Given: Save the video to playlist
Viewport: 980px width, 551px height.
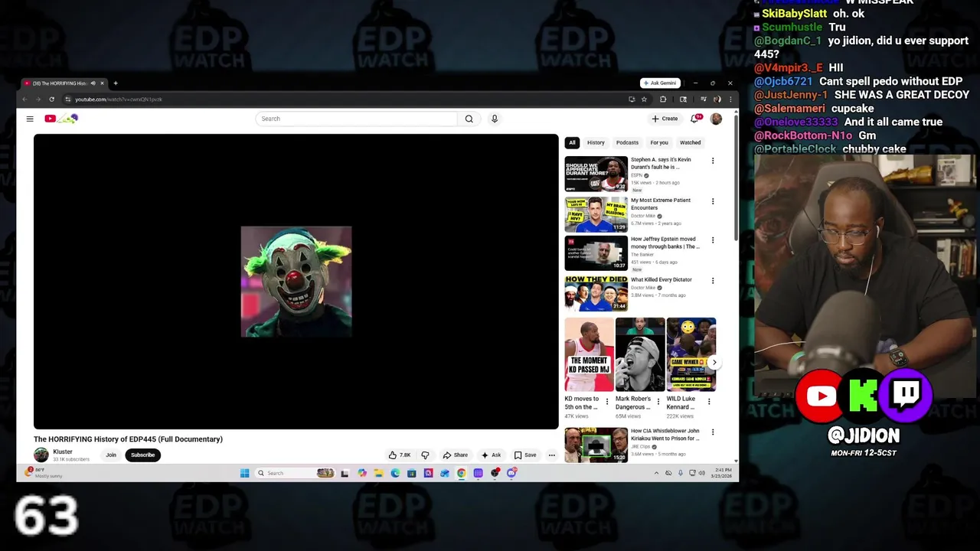Looking at the screenshot, I should (x=525, y=455).
